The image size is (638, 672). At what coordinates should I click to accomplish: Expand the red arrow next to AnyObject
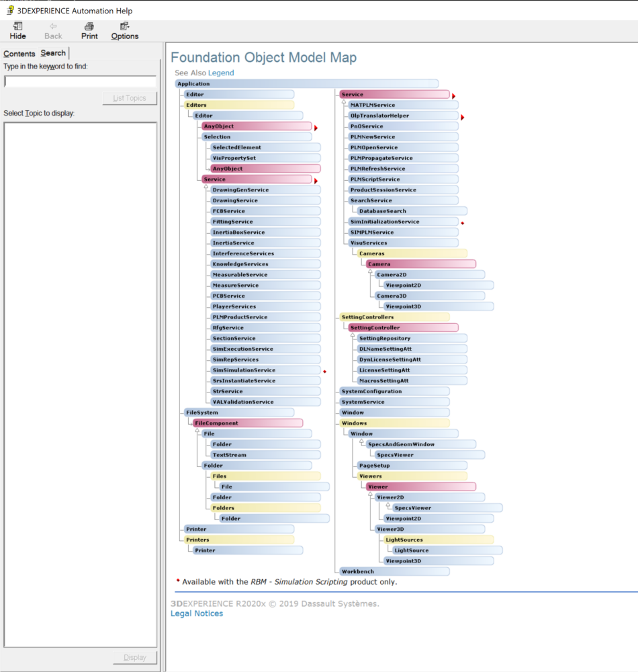[315, 126]
